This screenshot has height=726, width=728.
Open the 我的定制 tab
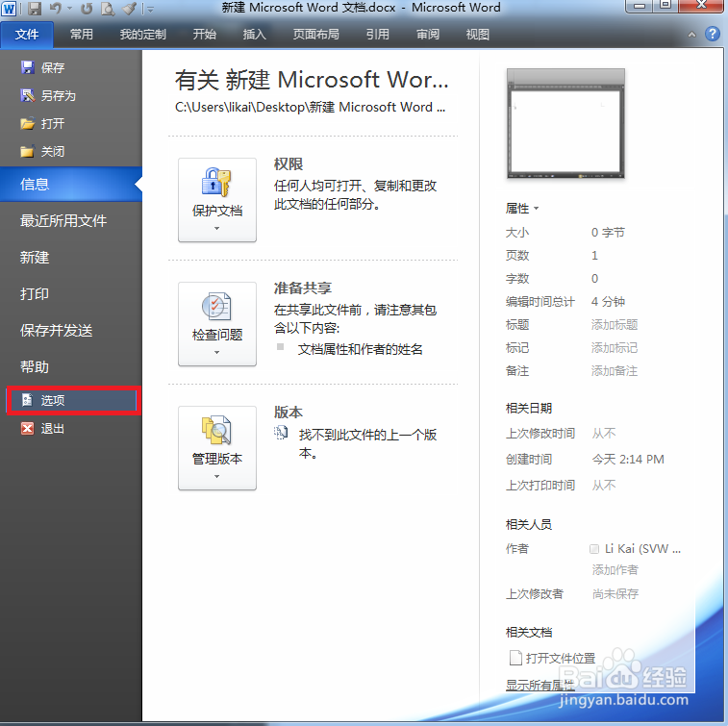[x=142, y=35]
